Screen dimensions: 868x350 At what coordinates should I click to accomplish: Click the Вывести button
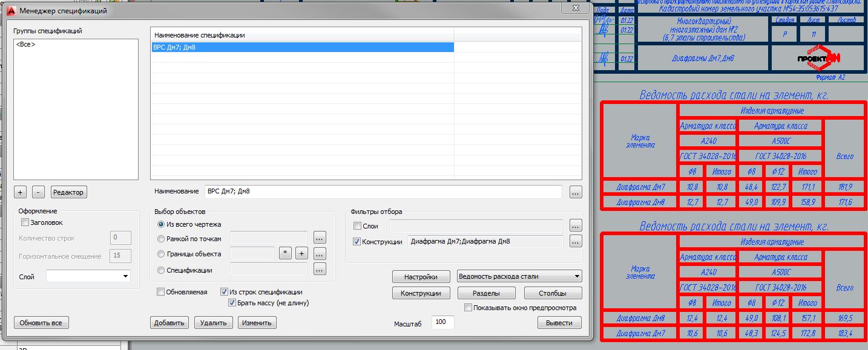559,323
